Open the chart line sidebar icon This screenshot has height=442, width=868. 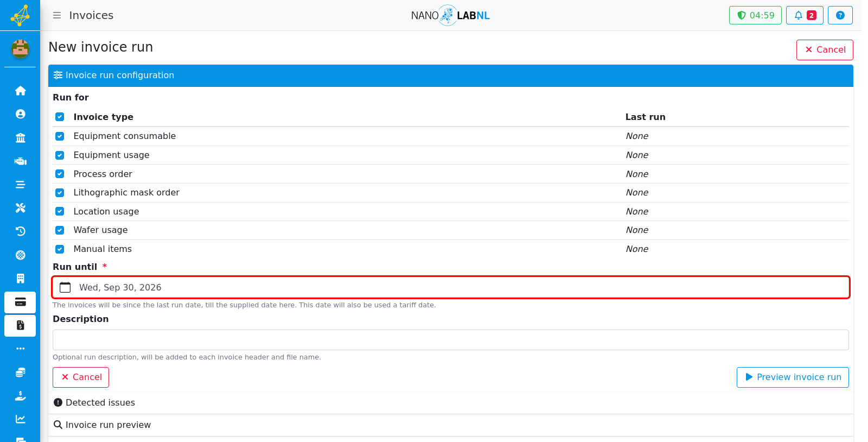point(21,419)
